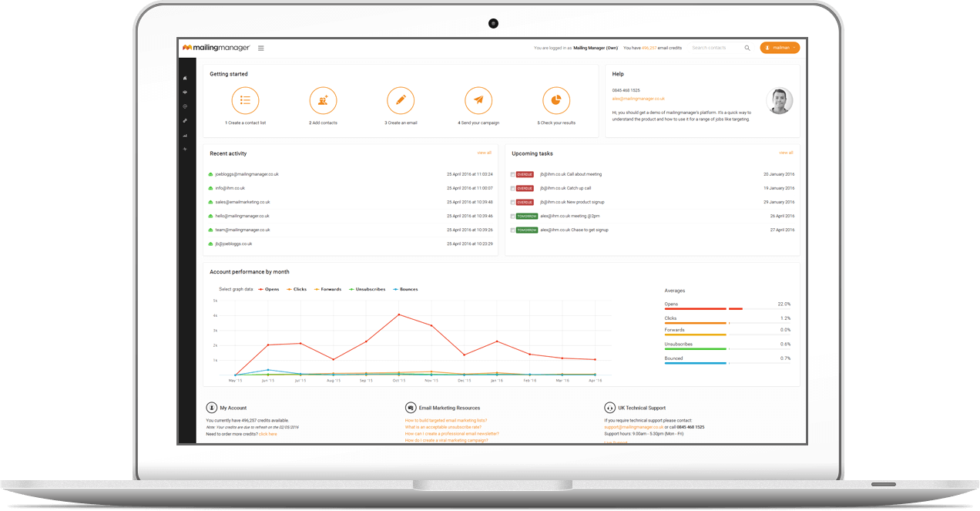
Task: Open the bar chart reports sidebar icon
Action: point(185,135)
